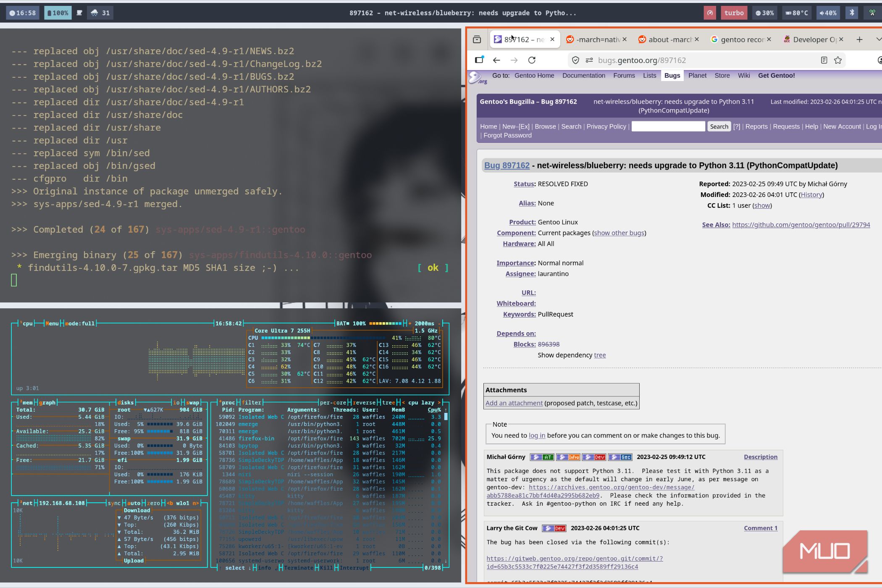This screenshot has width=882, height=588.
Task: Click the Bug 897162 title link
Action: 507,165
